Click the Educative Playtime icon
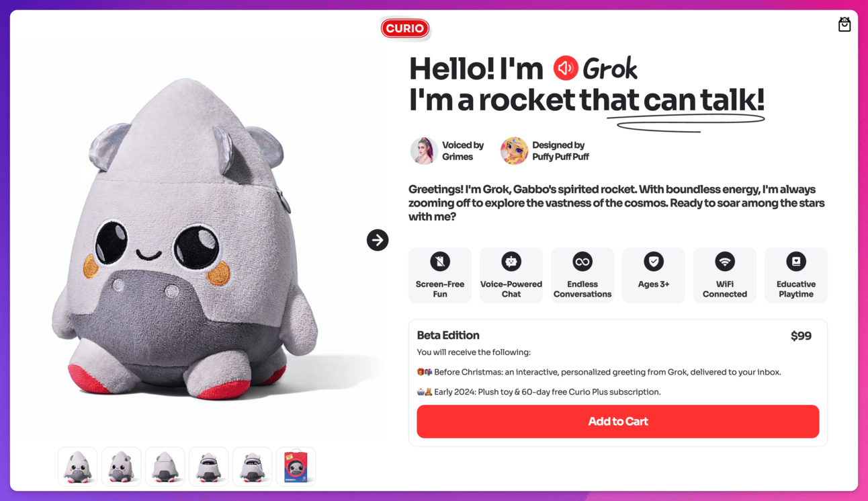 point(796,261)
